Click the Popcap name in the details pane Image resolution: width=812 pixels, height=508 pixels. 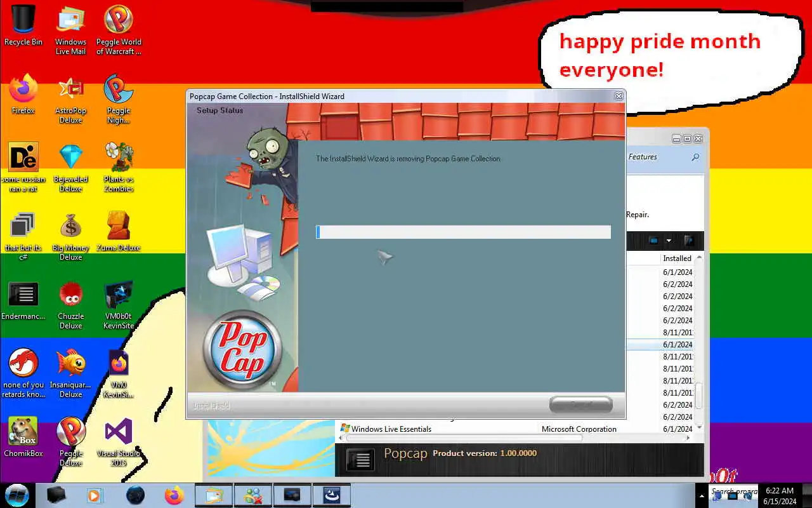(405, 455)
